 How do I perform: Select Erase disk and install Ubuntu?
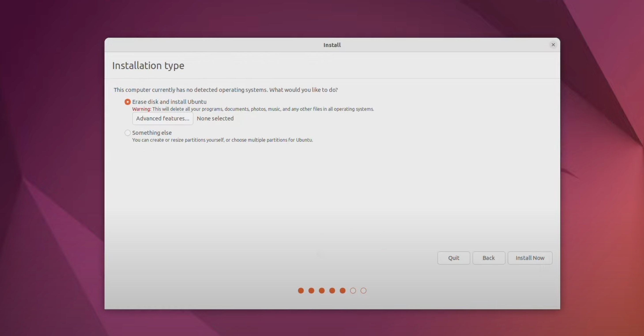click(128, 102)
